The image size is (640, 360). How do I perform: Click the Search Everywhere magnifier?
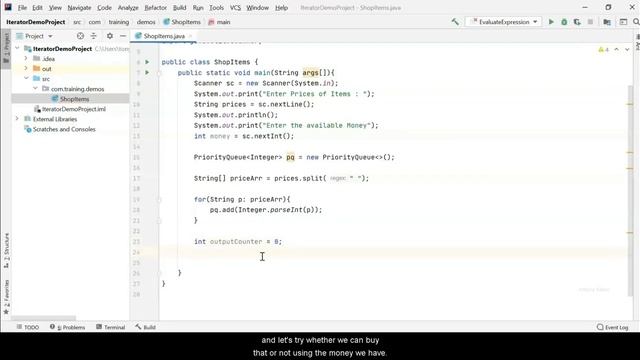[x=636, y=22]
